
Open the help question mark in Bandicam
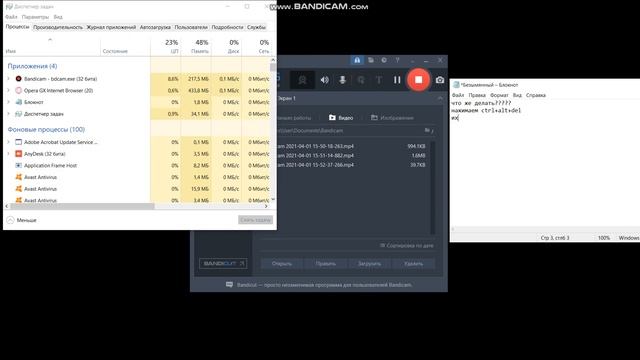tap(397, 60)
